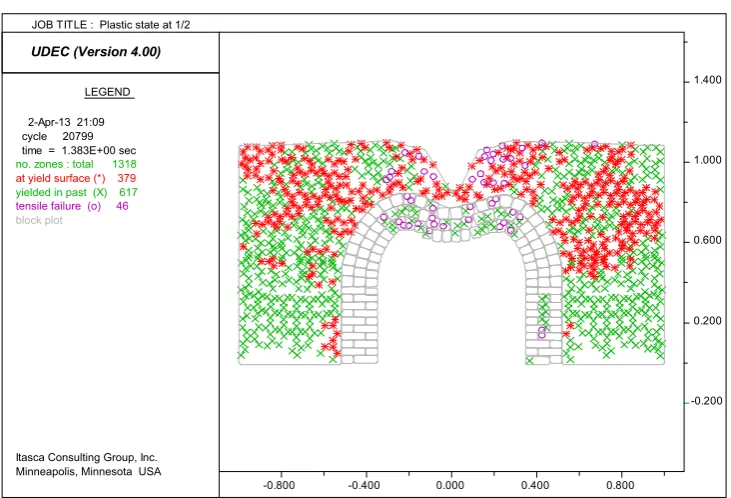Select the 'no. zones : total 1318' entry
This screenshot has width=731, height=498.
(76, 164)
